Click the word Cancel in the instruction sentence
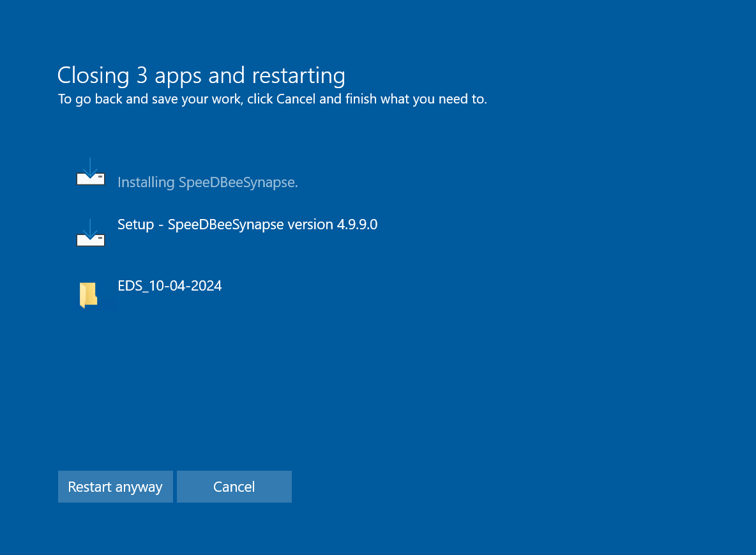The height and width of the screenshot is (555, 756). [296, 100]
